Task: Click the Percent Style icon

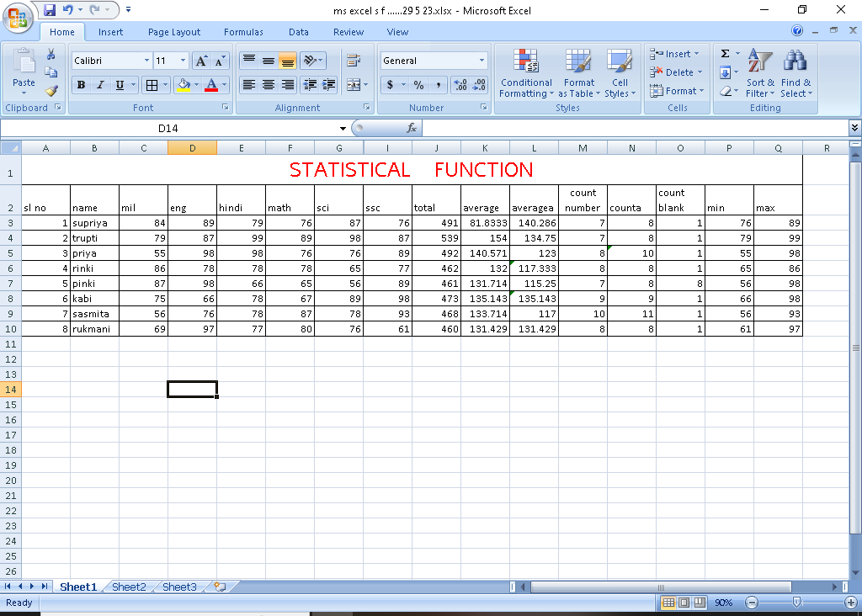Action: pyautogui.click(x=418, y=85)
